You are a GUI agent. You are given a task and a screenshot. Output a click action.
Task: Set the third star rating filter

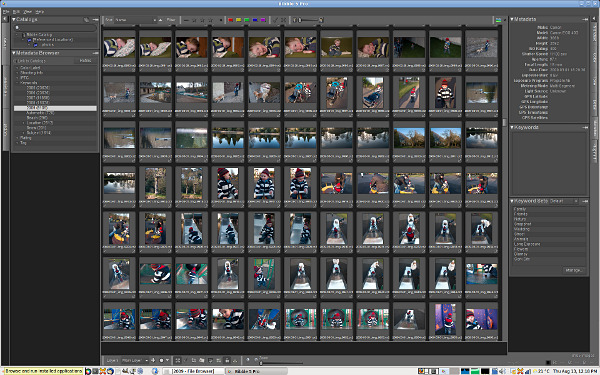pos(210,20)
